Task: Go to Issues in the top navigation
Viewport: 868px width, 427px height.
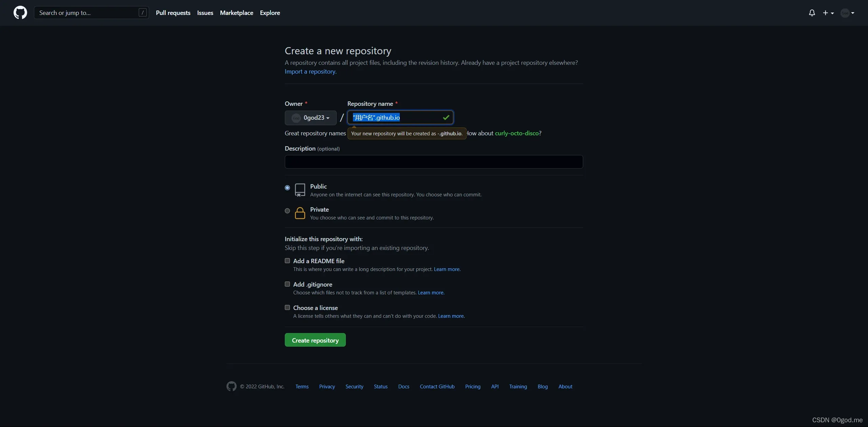Action: pos(205,13)
